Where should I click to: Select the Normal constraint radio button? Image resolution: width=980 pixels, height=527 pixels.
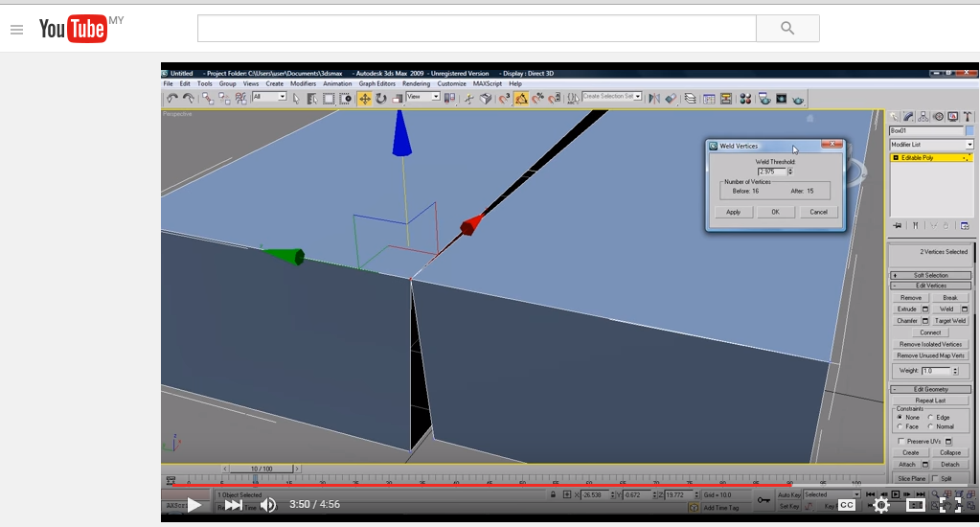930,426
